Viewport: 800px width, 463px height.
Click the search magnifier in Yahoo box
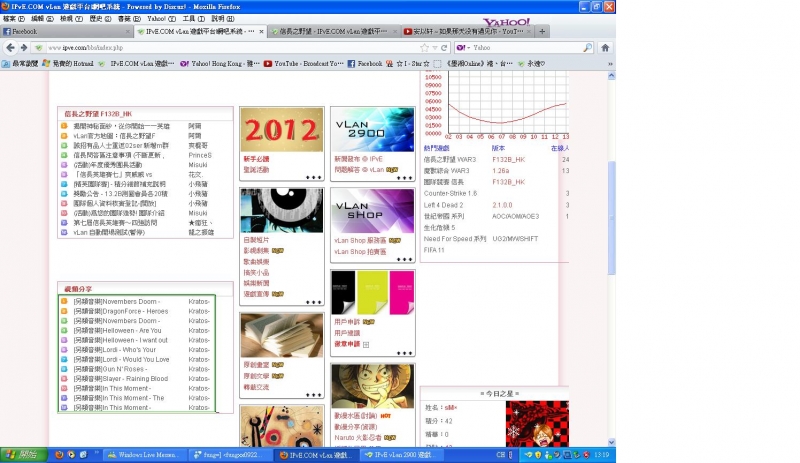(587, 47)
